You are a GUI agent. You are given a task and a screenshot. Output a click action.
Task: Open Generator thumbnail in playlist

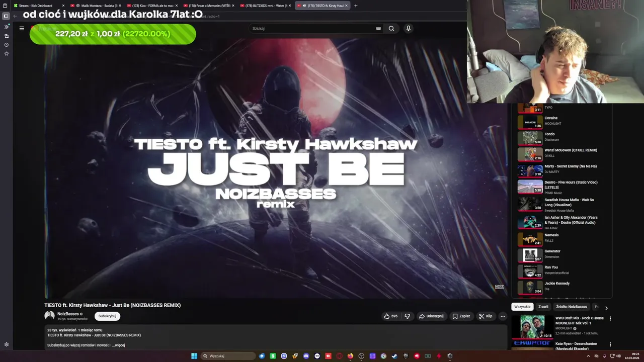tap(530, 255)
